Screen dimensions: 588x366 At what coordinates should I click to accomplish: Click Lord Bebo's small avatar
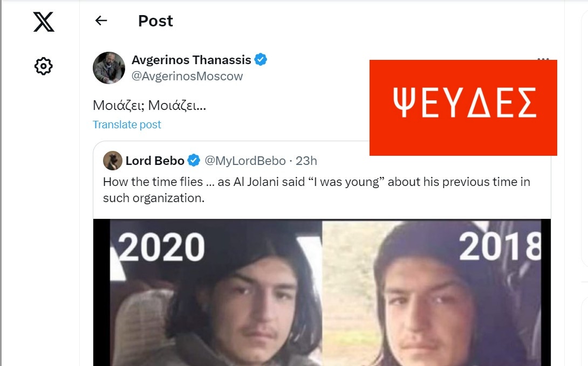pos(113,161)
